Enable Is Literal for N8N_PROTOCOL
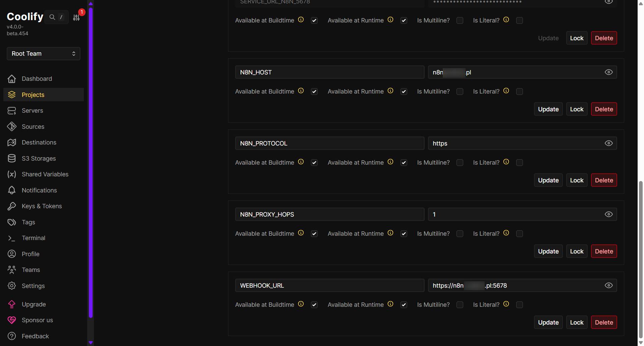This screenshot has height=346, width=644. coord(520,163)
